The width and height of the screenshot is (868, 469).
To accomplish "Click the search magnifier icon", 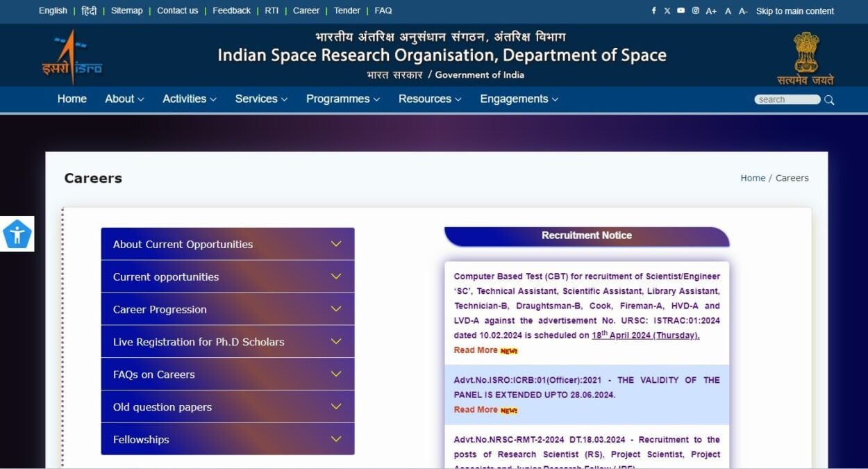I will point(829,99).
